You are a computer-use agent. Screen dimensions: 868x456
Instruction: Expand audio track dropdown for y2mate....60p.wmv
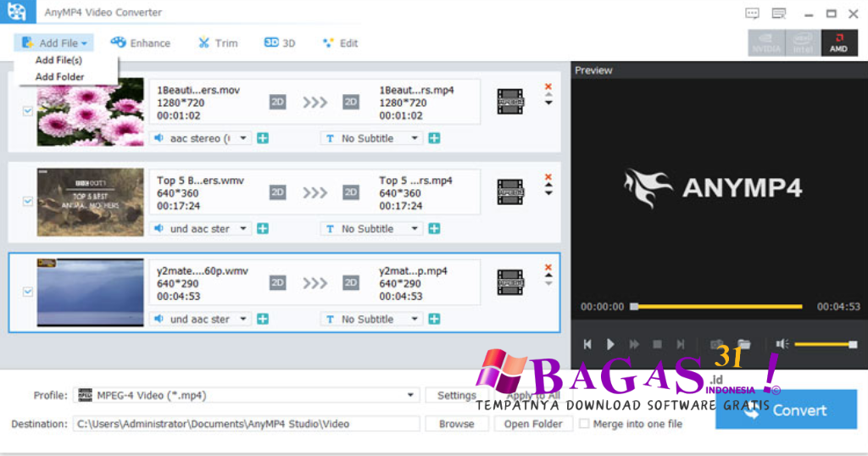tap(243, 319)
